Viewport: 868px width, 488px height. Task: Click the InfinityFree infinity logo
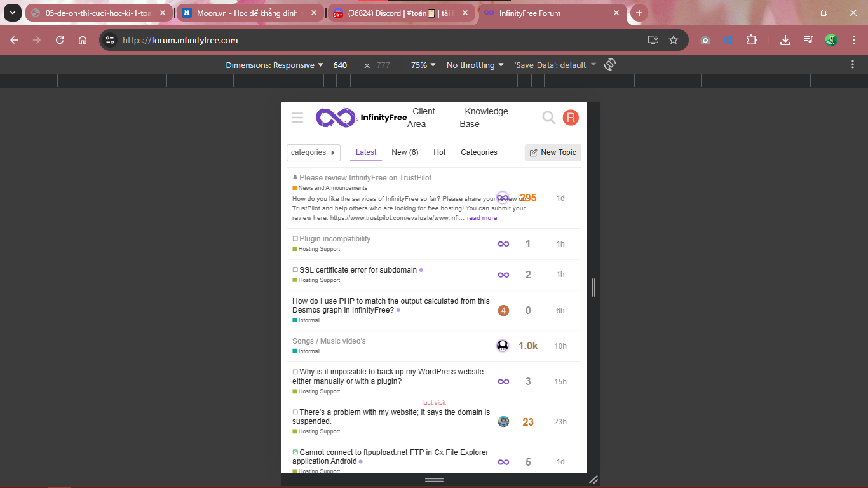[x=336, y=118]
